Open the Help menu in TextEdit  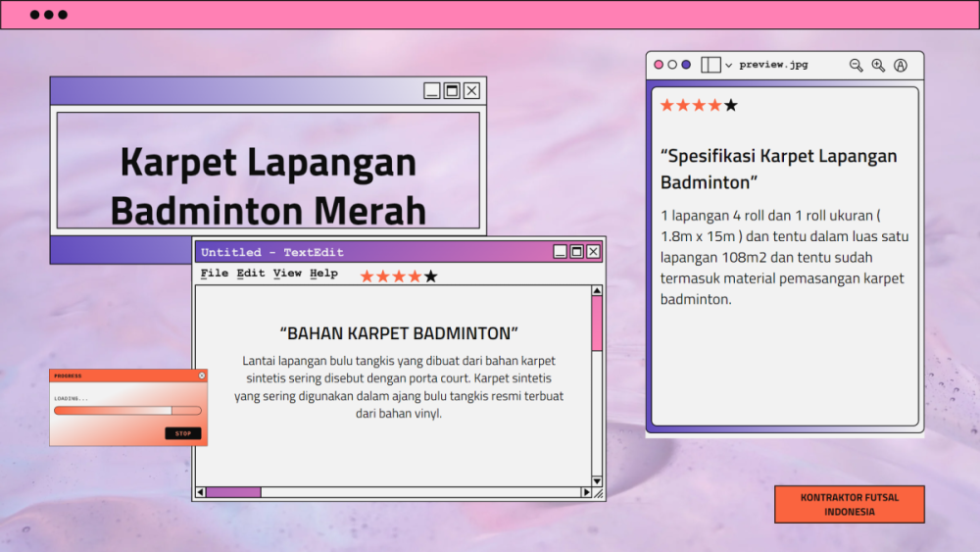pos(323,274)
